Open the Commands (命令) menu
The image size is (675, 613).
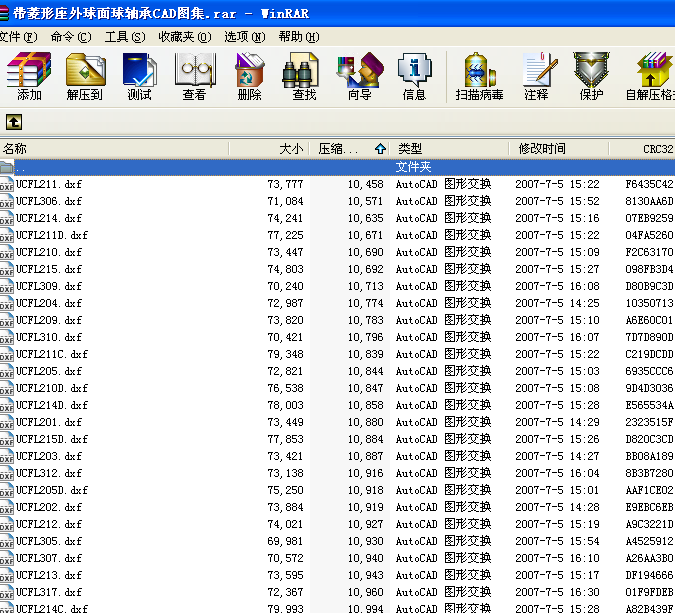tap(71, 37)
